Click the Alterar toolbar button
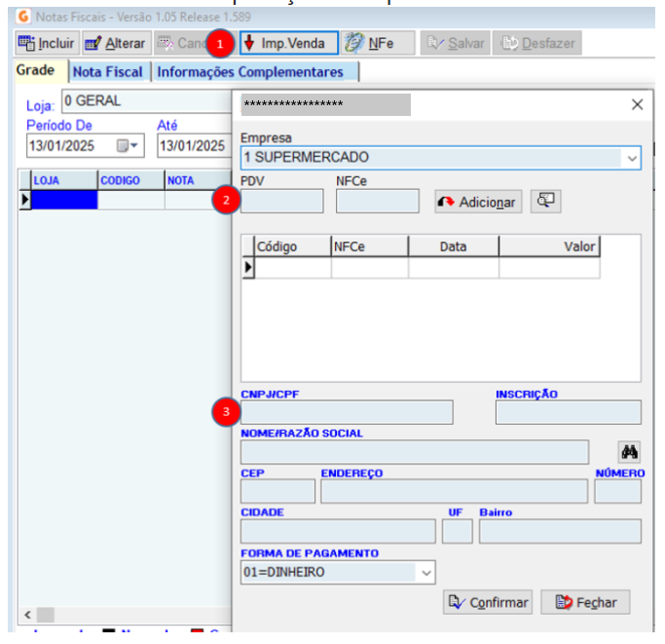 tap(117, 43)
